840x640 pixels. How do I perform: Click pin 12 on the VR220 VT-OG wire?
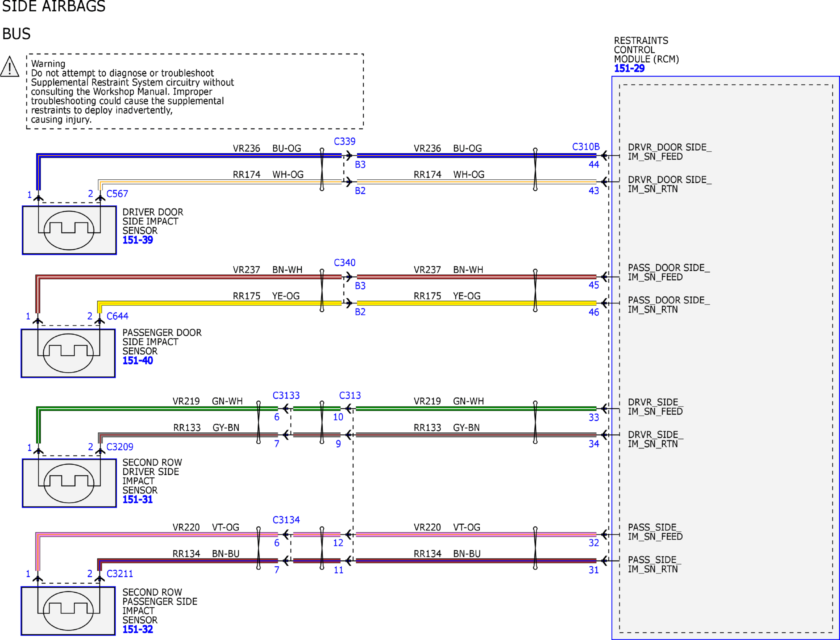pos(338,543)
